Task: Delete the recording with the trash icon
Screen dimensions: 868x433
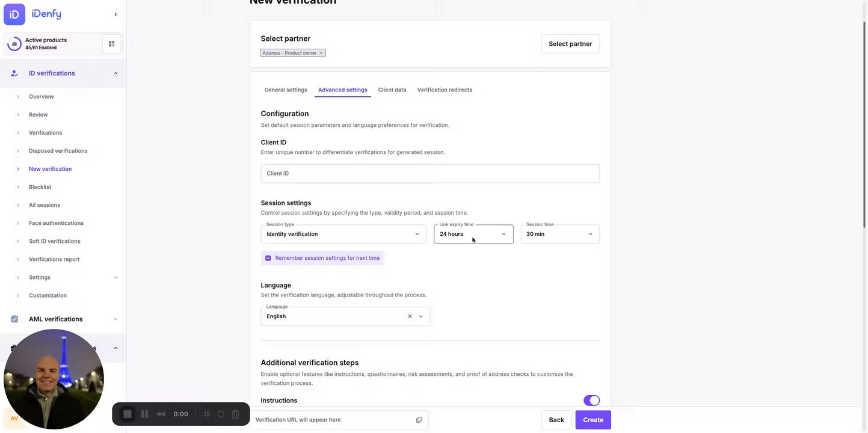Action: tap(236, 414)
